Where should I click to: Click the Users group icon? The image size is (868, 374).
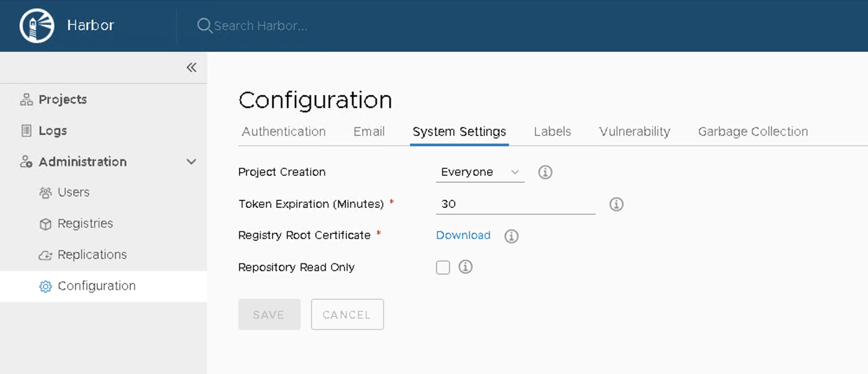point(45,192)
